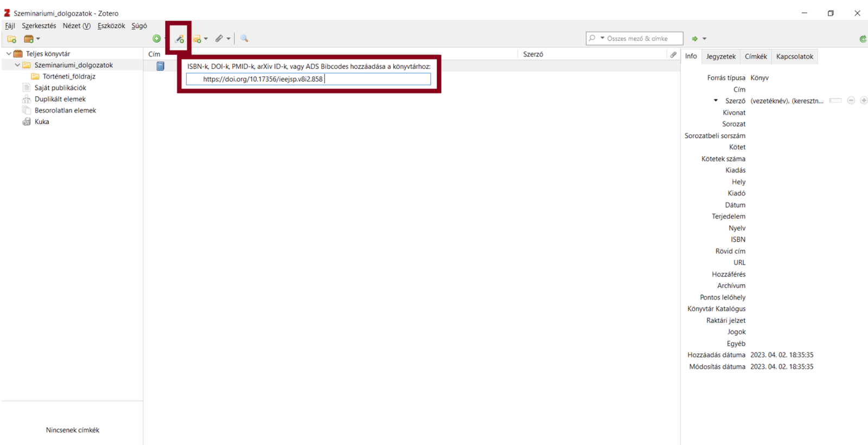Open the Szerkesztés menu
The height and width of the screenshot is (445, 868).
pos(39,25)
